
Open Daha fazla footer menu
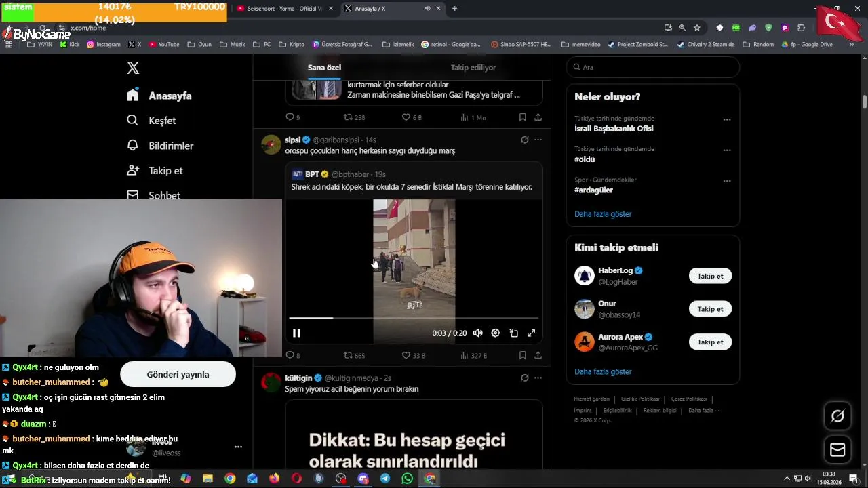pyautogui.click(x=703, y=411)
